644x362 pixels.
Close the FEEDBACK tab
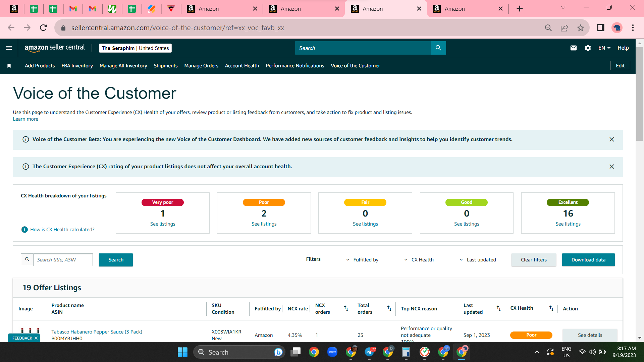click(x=36, y=338)
